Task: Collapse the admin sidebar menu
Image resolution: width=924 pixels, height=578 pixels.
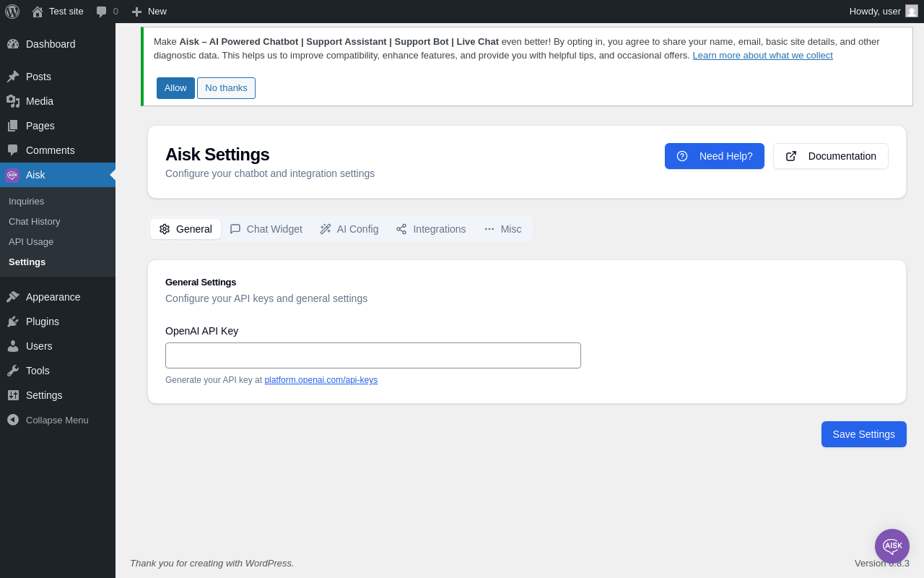Action: (x=58, y=420)
